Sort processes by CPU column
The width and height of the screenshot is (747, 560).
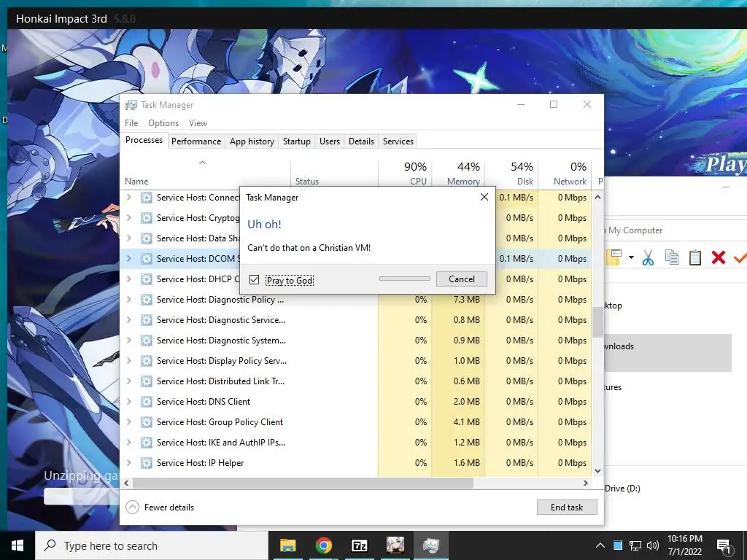(405, 174)
